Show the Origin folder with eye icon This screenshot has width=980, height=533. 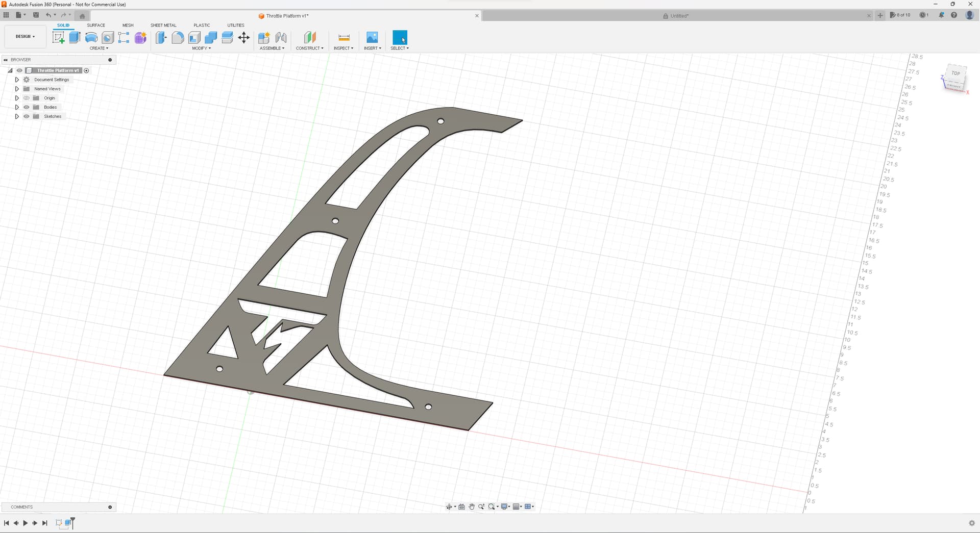(27, 98)
